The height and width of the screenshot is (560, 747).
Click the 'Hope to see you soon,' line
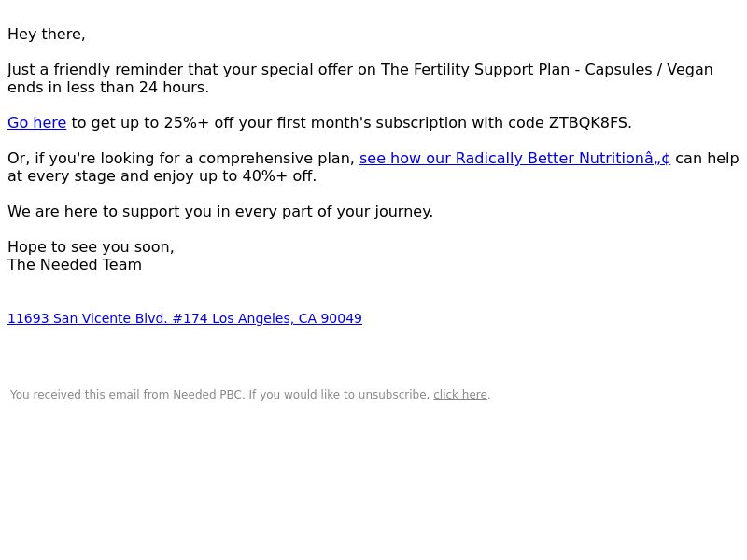91,247
